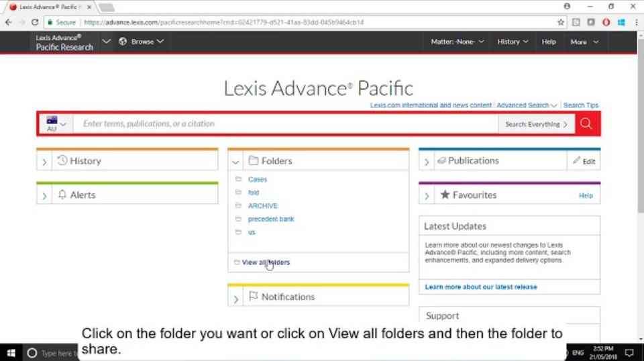Click the Secure padlock site info

click(x=62, y=22)
